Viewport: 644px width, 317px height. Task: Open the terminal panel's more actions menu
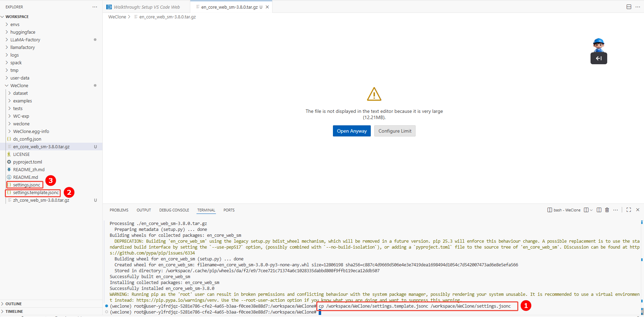point(616,210)
